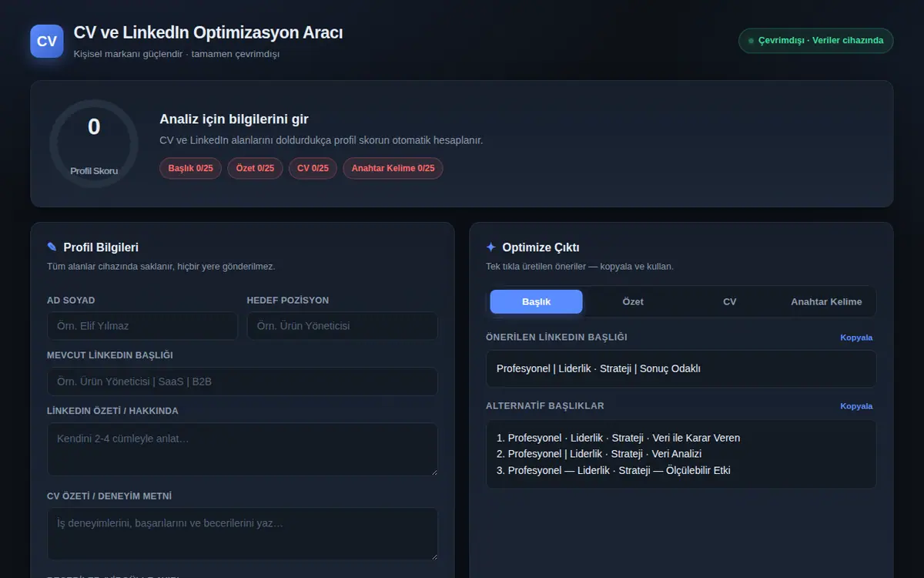Click the Çevrimdışı · Veriler cihazında badge
Image resolution: width=924 pixels, height=578 pixels.
point(815,41)
